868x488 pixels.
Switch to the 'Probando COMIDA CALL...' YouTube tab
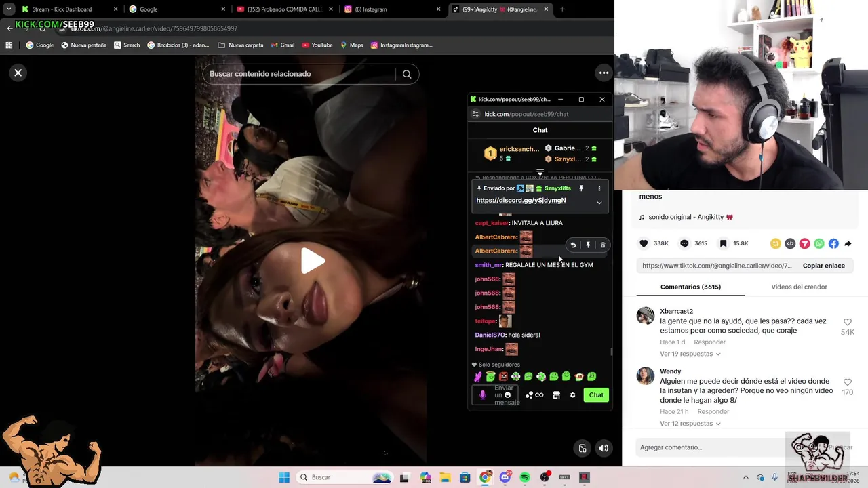[x=284, y=9]
